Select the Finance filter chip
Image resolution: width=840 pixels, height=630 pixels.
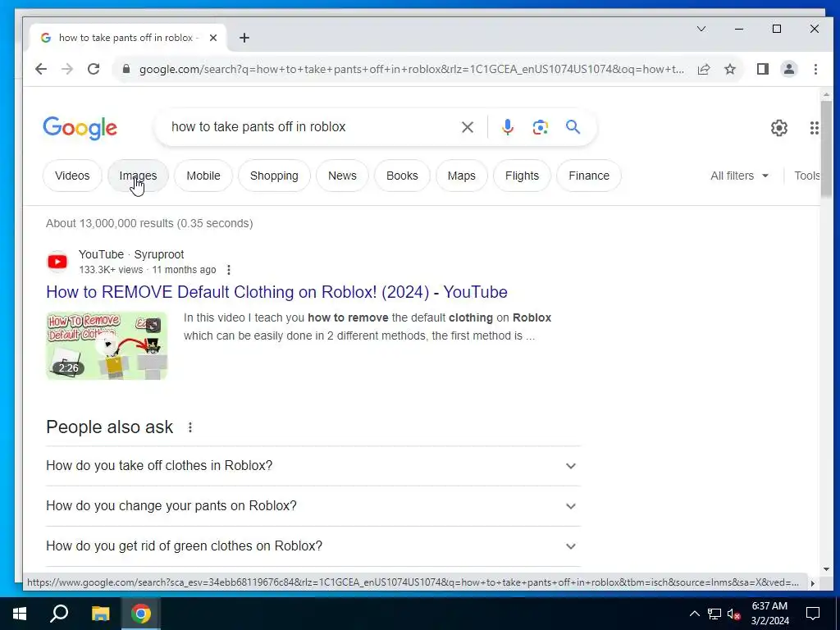point(589,176)
